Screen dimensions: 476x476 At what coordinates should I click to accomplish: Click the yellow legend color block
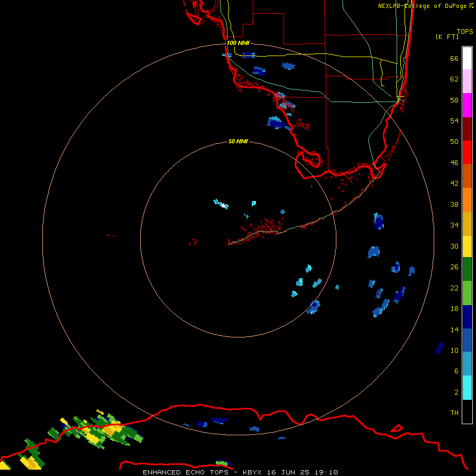(x=467, y=246)
